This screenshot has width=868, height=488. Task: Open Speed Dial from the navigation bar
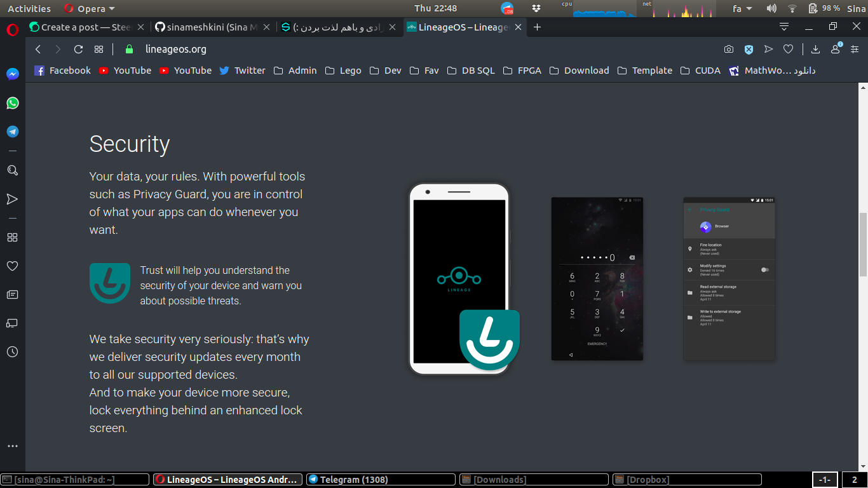pyautogui.click(x=98, y=49)
